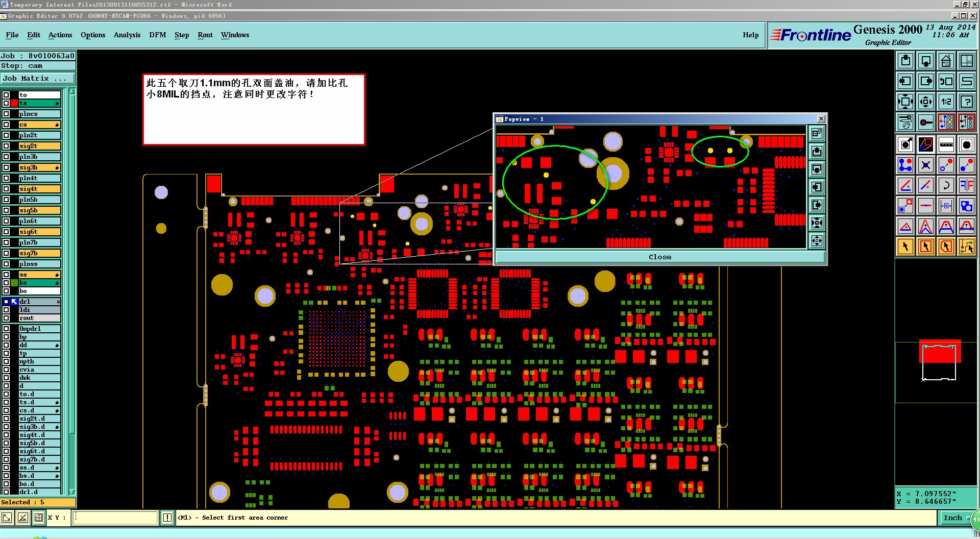The height and width of the screenshot is (539, 980).
Task: Open the Rout menu
Action: (x=205, y=35)
